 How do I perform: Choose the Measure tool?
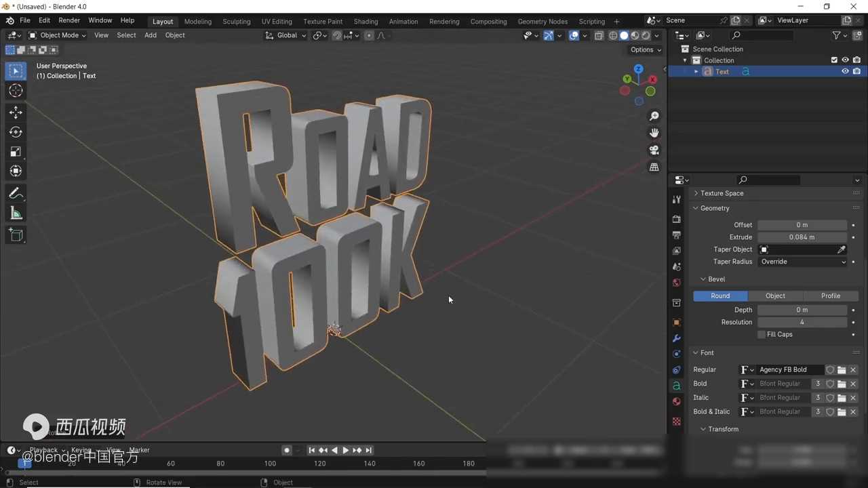click(x=16, y=214)
